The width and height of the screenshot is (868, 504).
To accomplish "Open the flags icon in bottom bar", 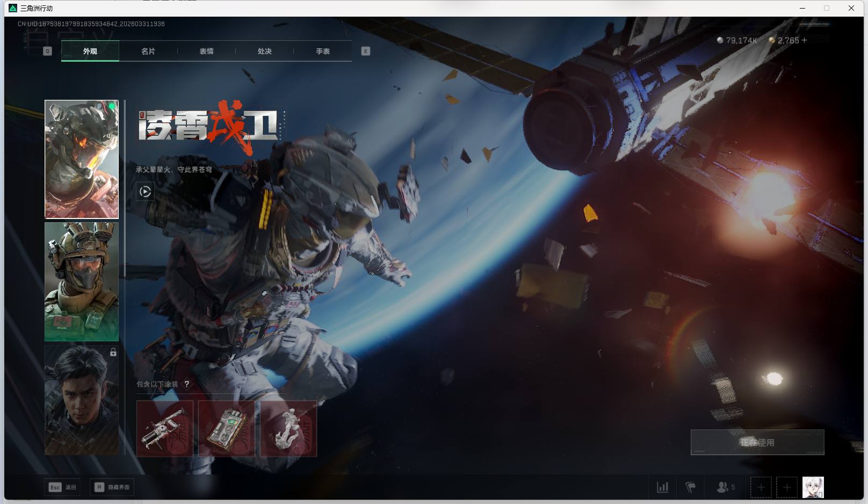I will 691,487.
